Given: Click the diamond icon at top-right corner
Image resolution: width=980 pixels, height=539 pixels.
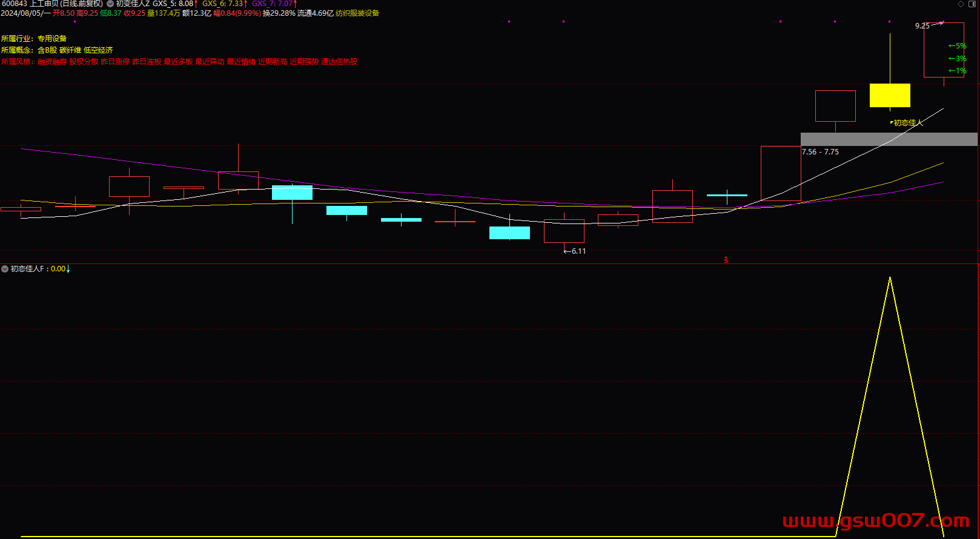Looking at the screenshot, I should click(961, 4).
